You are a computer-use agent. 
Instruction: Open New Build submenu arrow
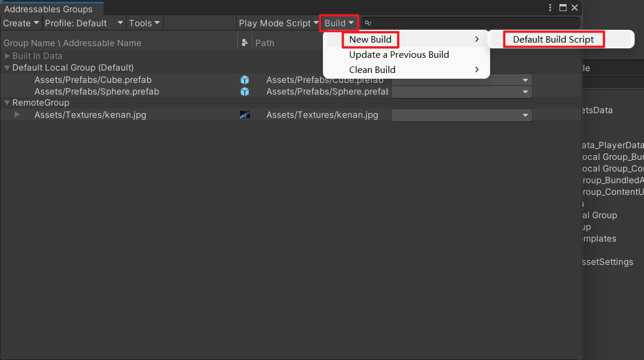(x=477, y=40)
